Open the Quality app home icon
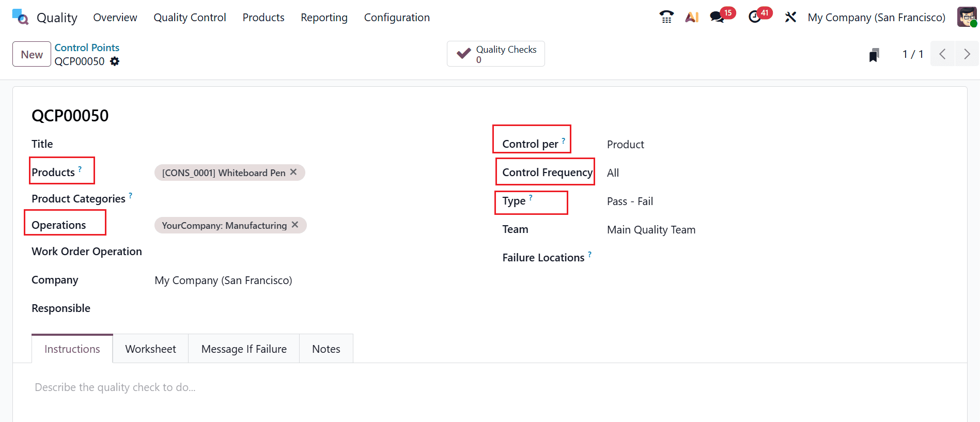Image resolution: width=980 pixels, height=422 pixels. pos(20,17)
